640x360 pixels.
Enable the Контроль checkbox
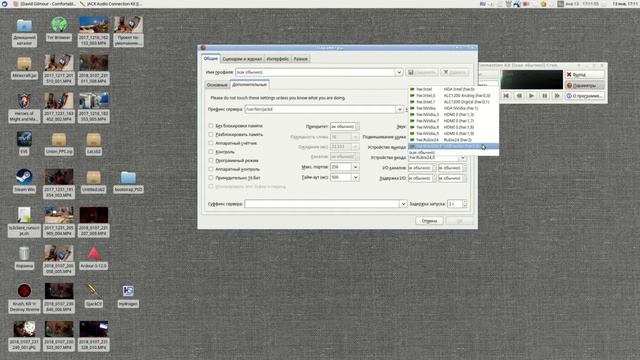pyautogui.click(x=211, y=152)
